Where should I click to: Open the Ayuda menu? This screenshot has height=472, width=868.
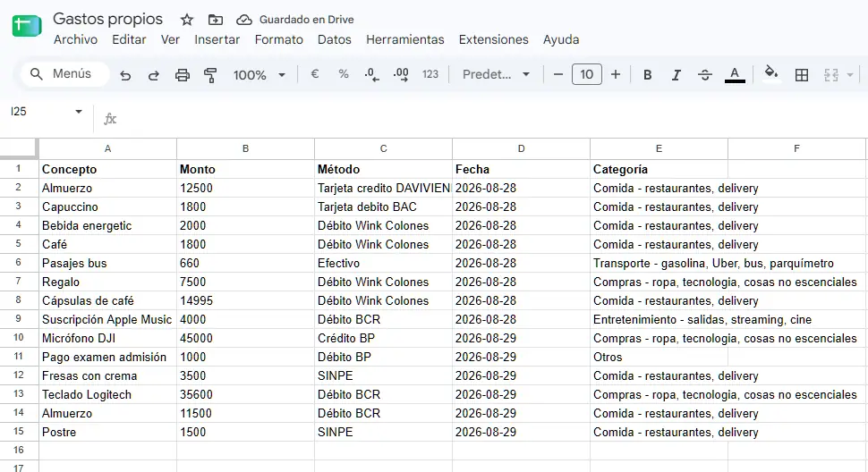[x=561, y=40]
